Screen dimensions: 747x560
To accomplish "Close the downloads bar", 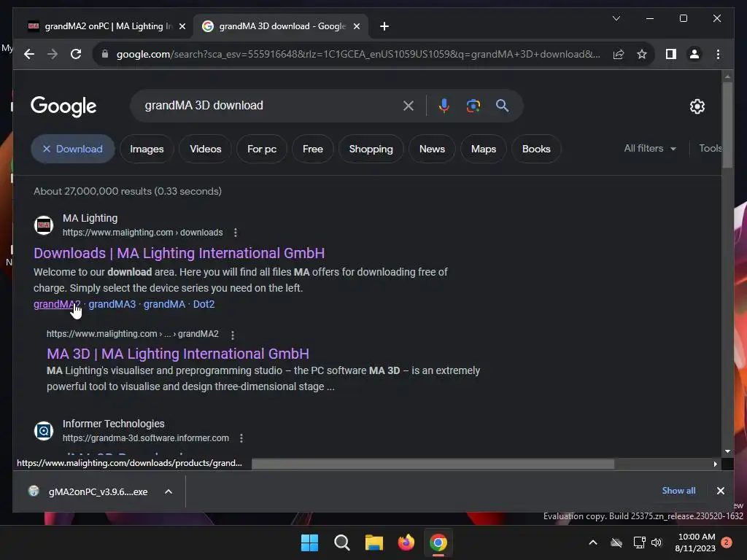I will pos(720,491).
